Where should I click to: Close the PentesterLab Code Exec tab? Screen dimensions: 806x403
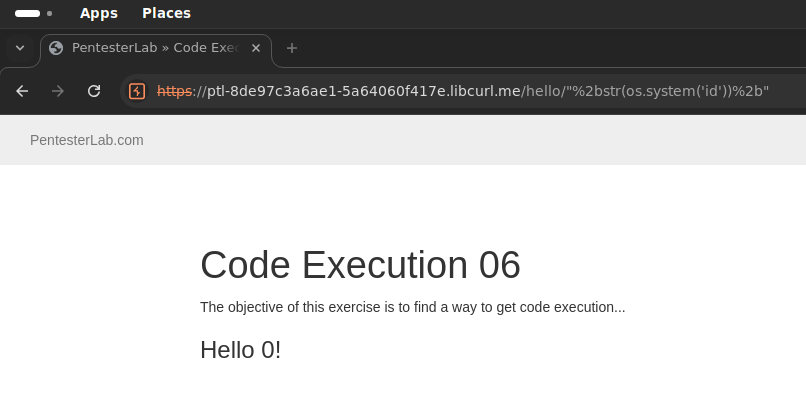pyautogui.click(x=255, y=48)
